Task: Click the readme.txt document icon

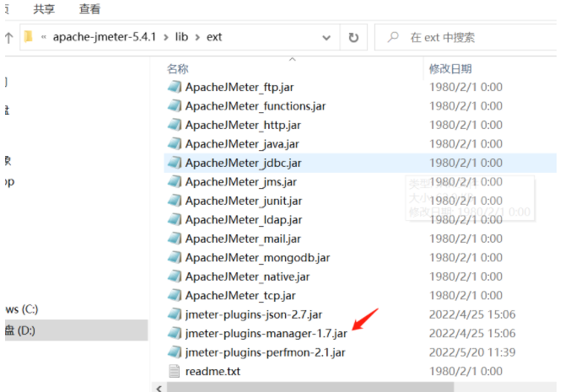Action: tap(175, 371)
